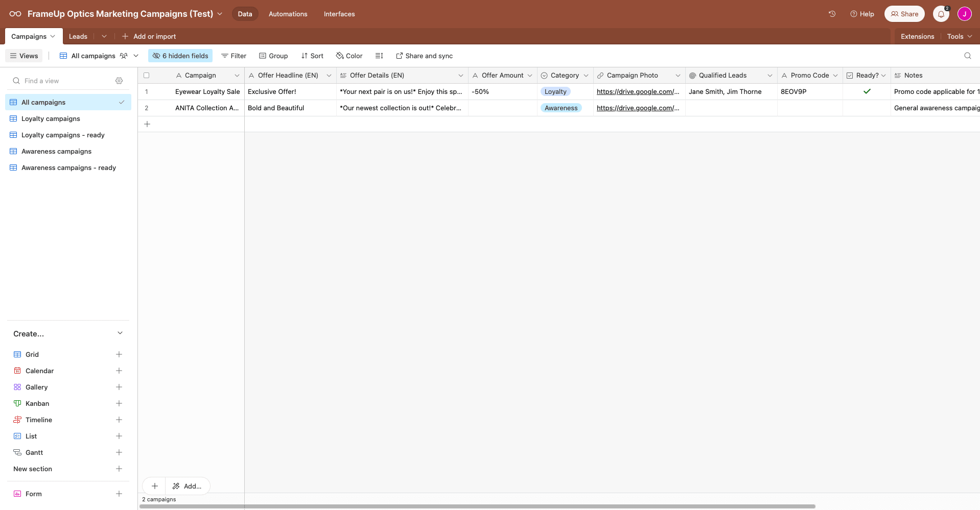Open the view search with the magnifier icon
This screenshot has width=980, height=510.
(x=968, y=56)
